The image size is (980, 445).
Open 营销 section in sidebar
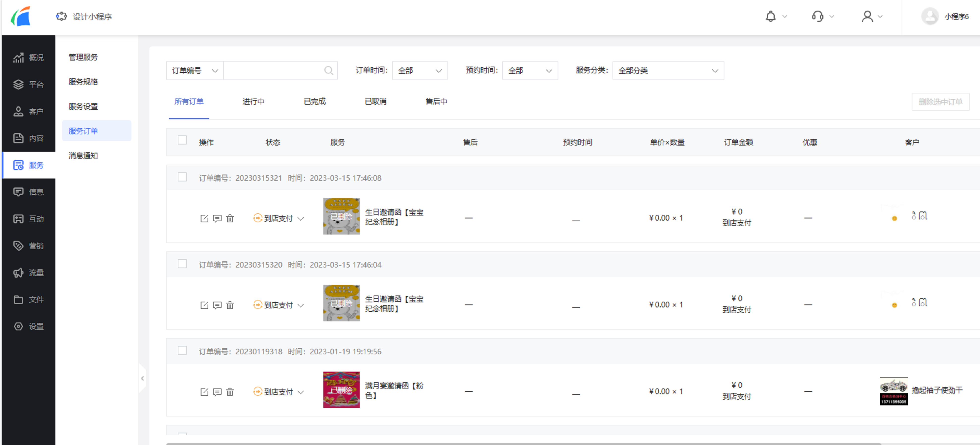pyautogui.click(x=28, y=245)
